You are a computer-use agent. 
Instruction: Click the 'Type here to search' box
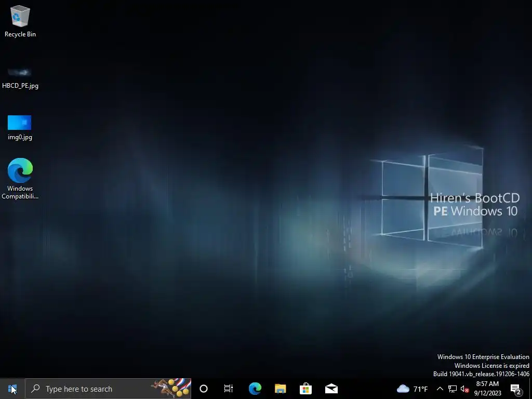[108, 389]
